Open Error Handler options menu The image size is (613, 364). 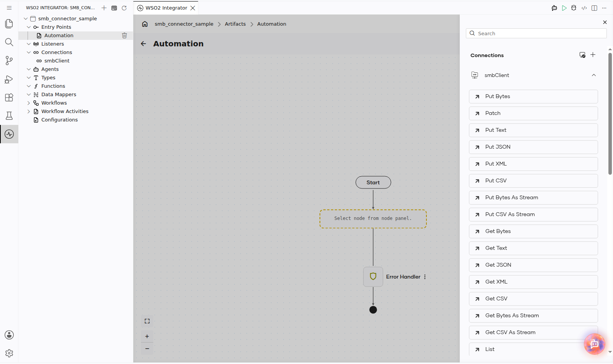coord(425,277)
